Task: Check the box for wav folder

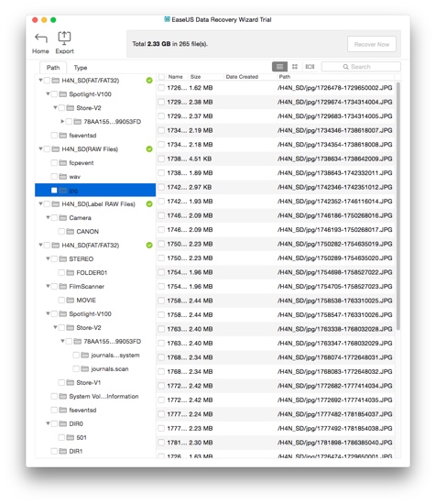Action: click(54, 177)
